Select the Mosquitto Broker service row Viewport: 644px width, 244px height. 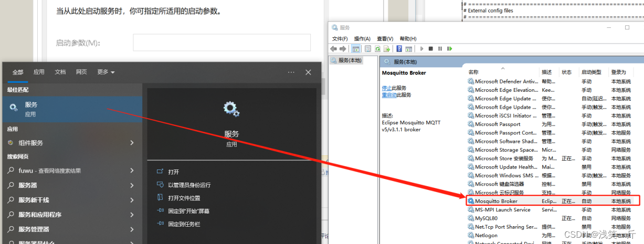[553, 201]
